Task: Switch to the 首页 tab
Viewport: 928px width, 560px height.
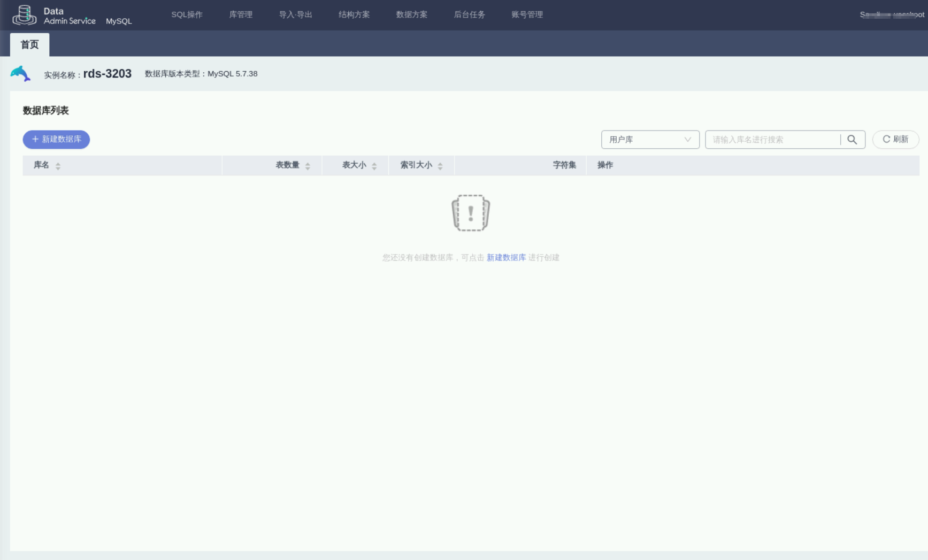Action: pos(29,44)
